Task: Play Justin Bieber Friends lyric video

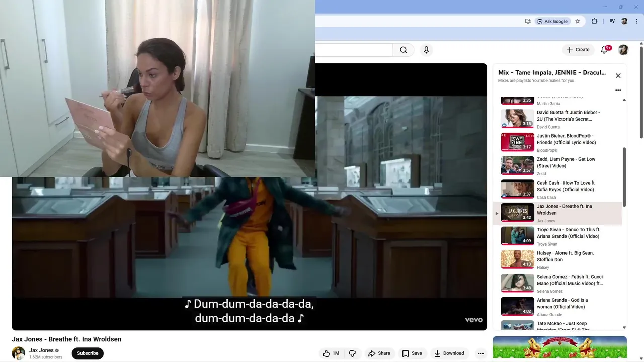Action: (x=557, y=142)
